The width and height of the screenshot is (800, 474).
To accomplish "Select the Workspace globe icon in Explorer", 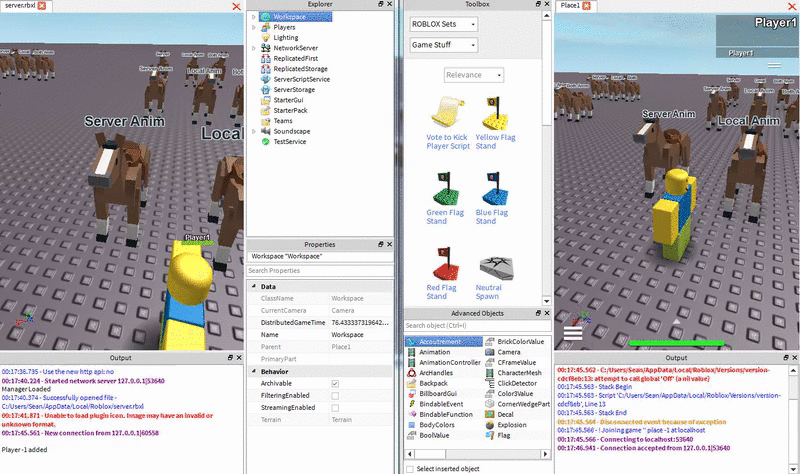I will click(x=265, y=17).
